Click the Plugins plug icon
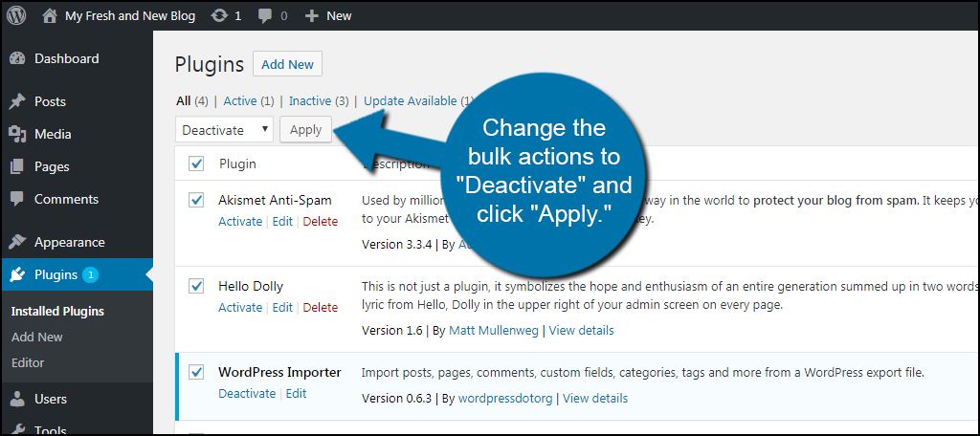Viewport: 980px width, 436px height. 17,274
